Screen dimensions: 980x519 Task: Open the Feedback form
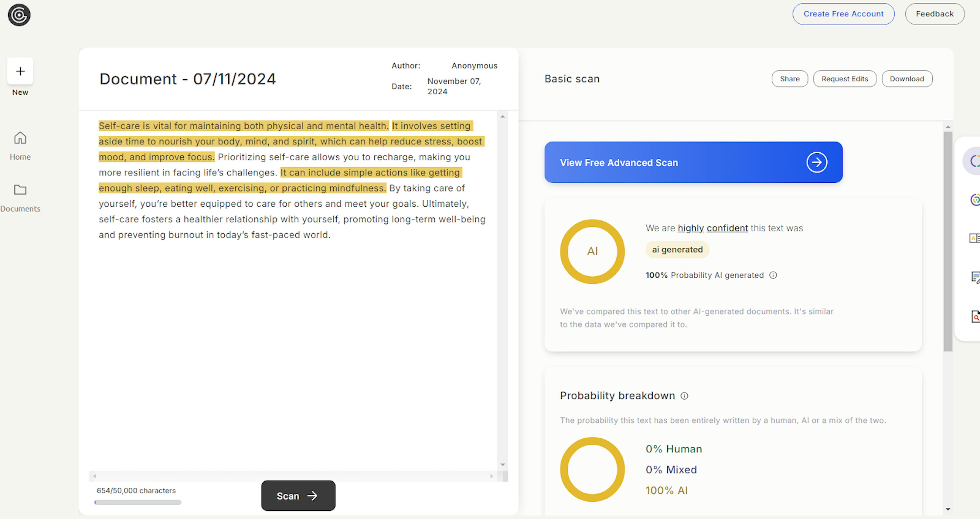pyautogui.click(x=935, y=14)
